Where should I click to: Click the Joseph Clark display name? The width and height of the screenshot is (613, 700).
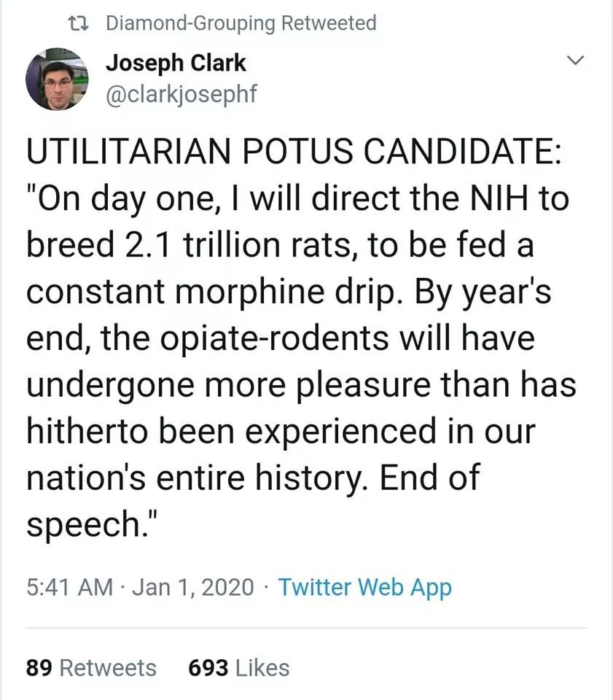click(x=176, y=63)
